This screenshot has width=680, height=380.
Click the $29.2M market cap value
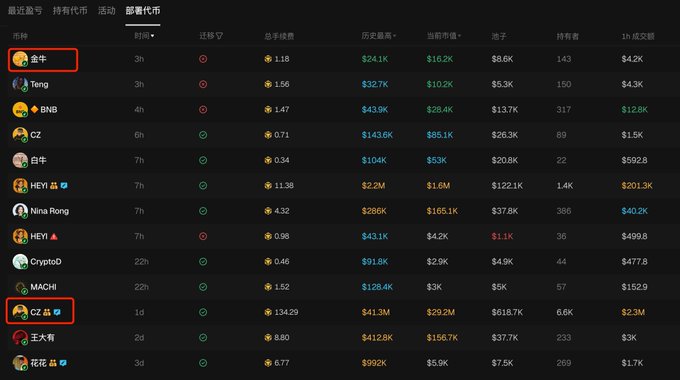[441, 312]
